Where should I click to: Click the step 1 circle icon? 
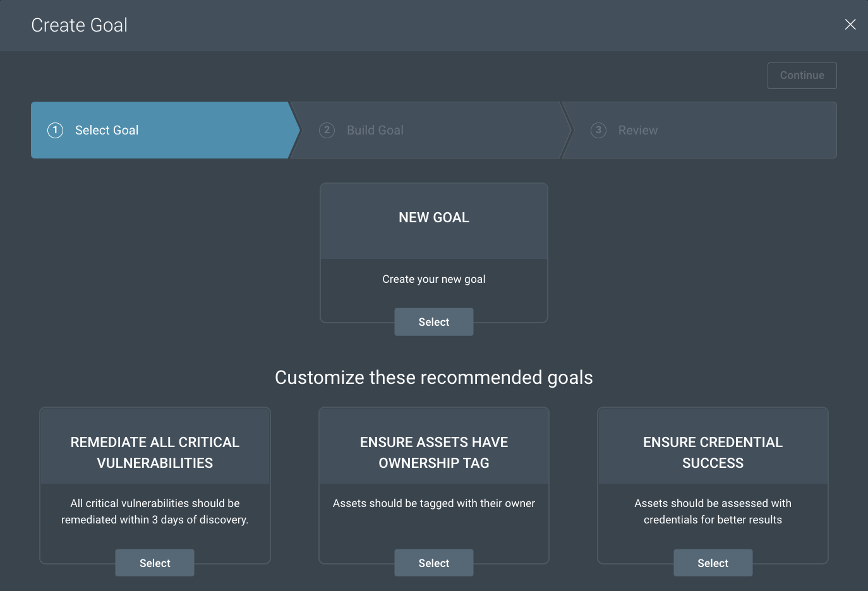(56, 131)
